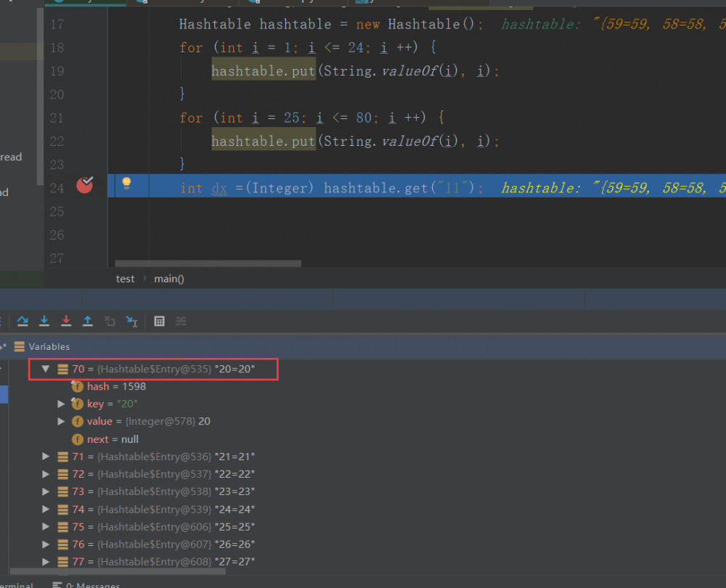Click the Trace Current Stream Chain icon

click(x=181, y=321)
